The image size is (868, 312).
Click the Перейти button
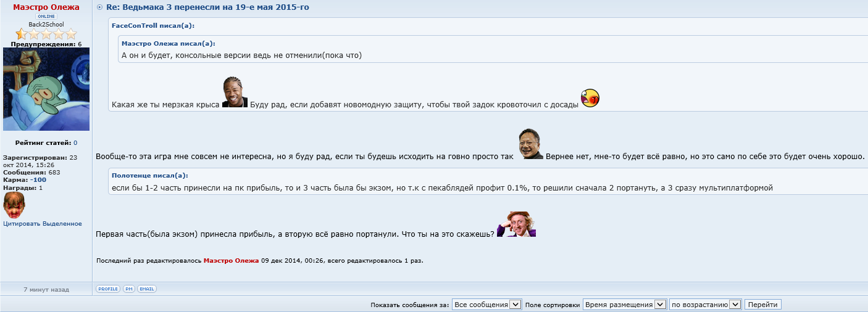(763, 305)
